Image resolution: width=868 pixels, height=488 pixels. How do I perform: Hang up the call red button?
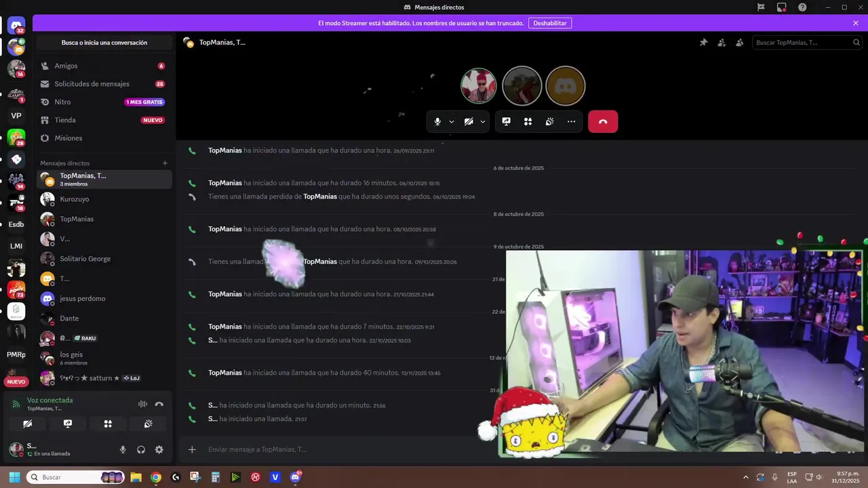603,121
